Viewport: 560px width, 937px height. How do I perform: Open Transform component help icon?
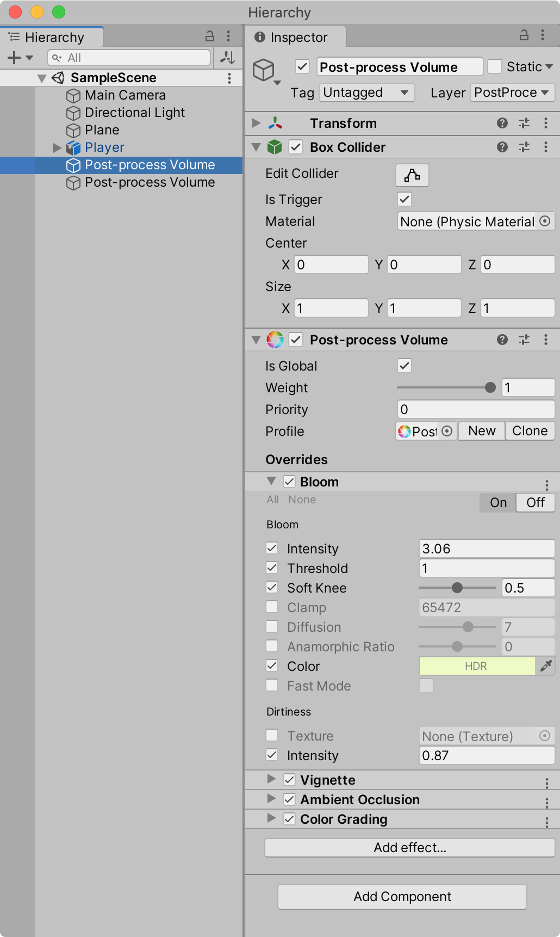click(x=502, y=123)
